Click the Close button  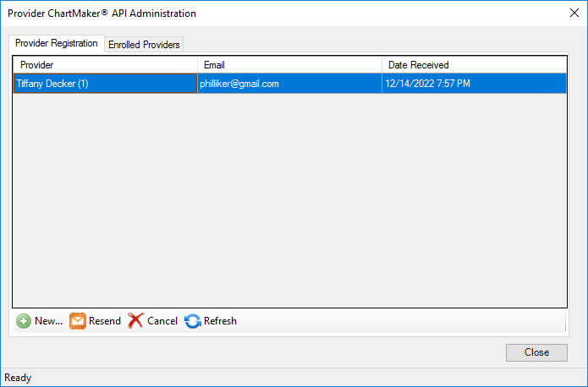click(536, 352)
